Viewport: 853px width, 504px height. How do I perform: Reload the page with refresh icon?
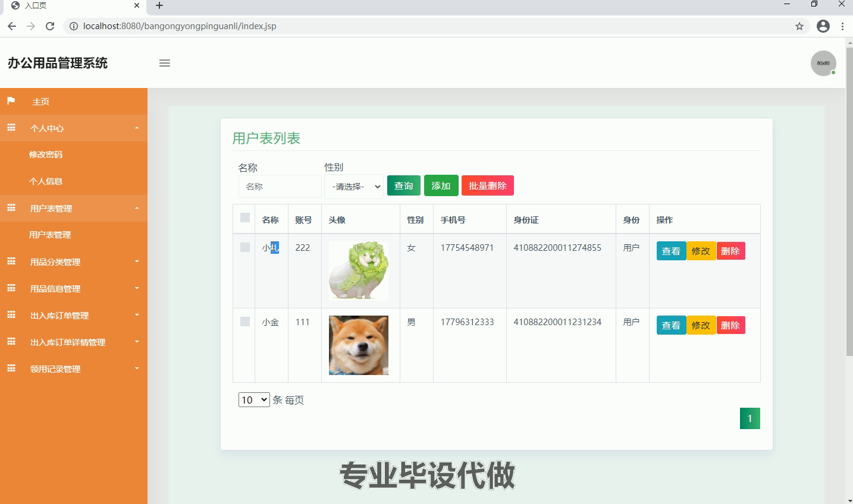tap(50, 26)
